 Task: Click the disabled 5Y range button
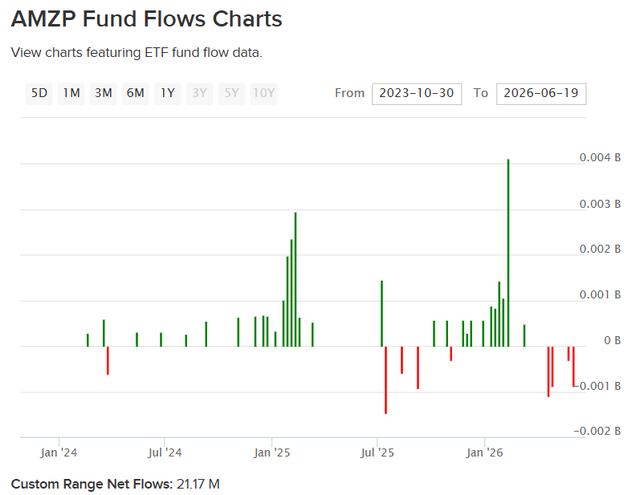(x=231, y=93)
